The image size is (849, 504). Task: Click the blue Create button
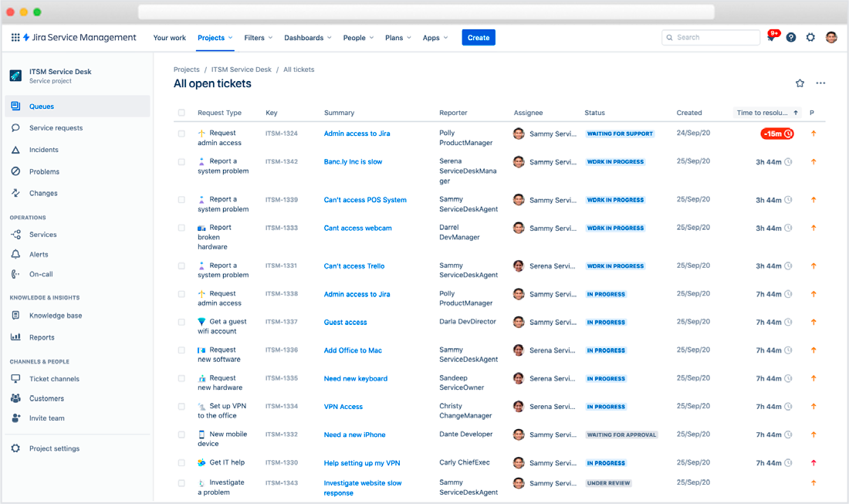click(479, 37)
